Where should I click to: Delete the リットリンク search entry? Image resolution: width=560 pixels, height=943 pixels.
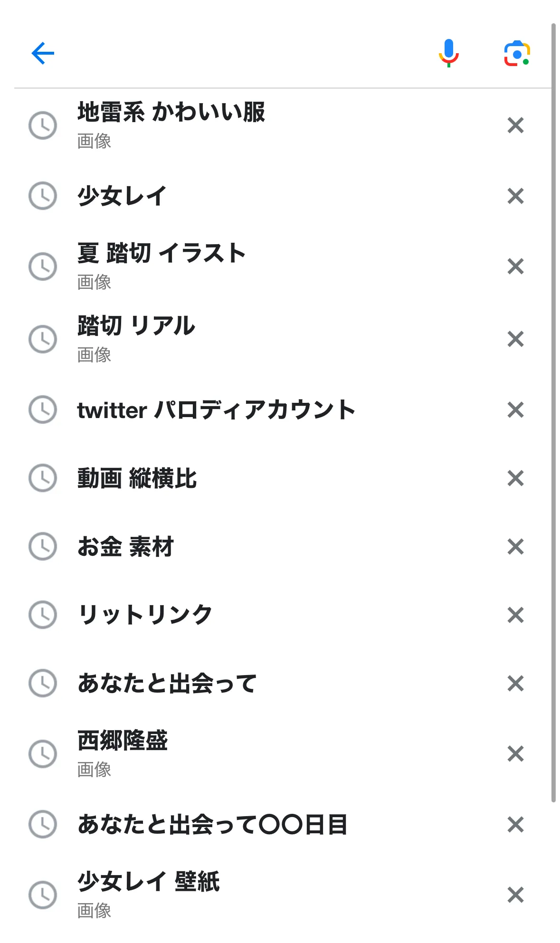coord(515,615)
